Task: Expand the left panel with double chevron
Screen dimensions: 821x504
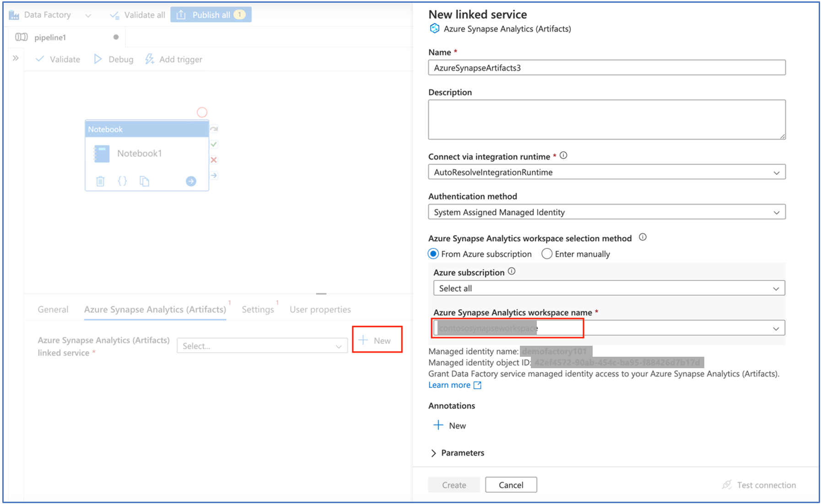Action: click(x=16, y=58)
